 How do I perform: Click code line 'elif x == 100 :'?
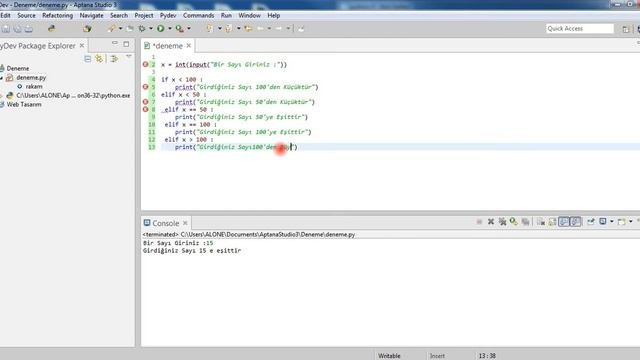[191, 124]
